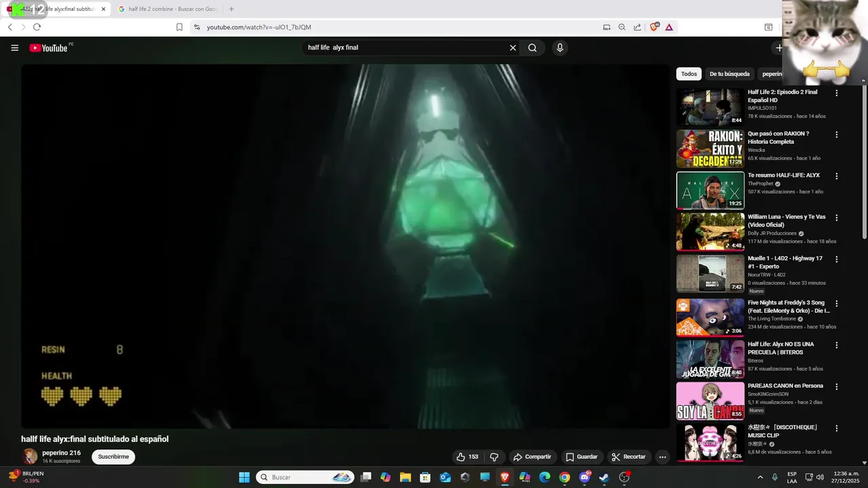Select the Todos filter chip
Screen dimensions: 868x488
689,74
